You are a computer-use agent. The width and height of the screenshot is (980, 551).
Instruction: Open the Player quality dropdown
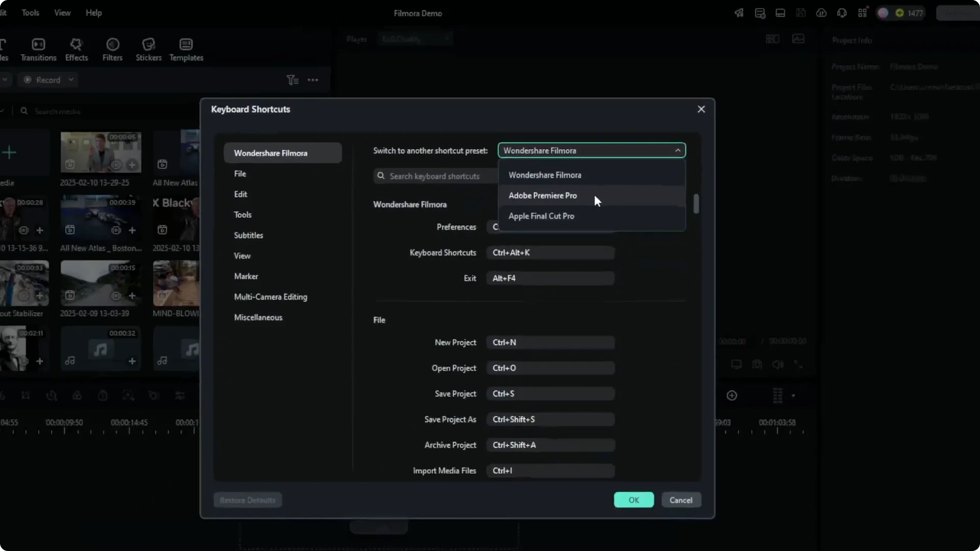414,38
